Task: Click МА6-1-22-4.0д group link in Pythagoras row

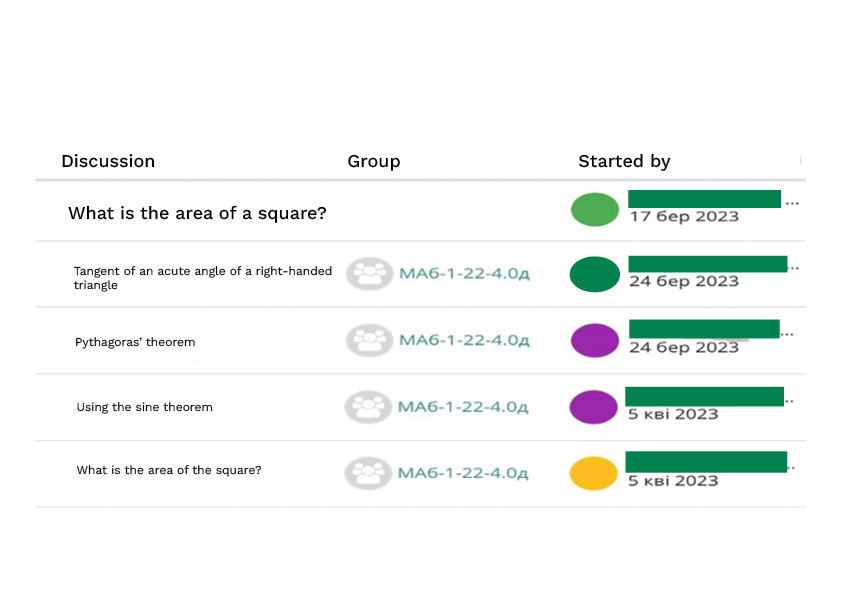Action: 464,341
